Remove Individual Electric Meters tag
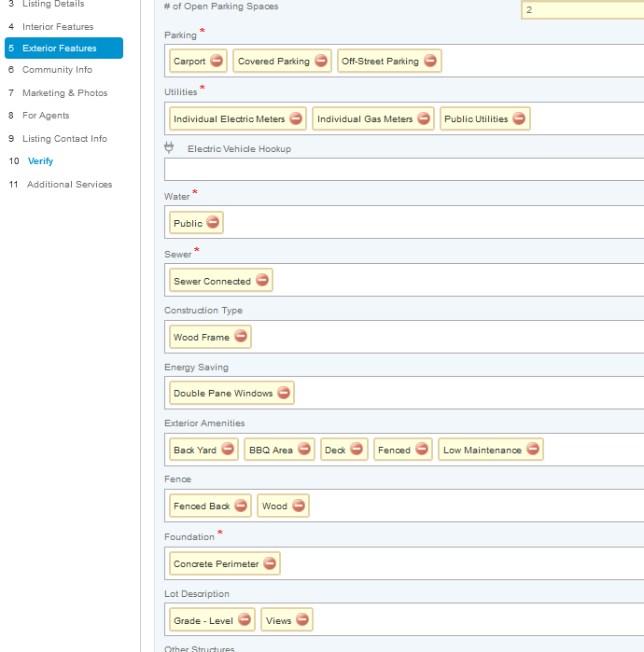644x652 pixels. (296, 118)
